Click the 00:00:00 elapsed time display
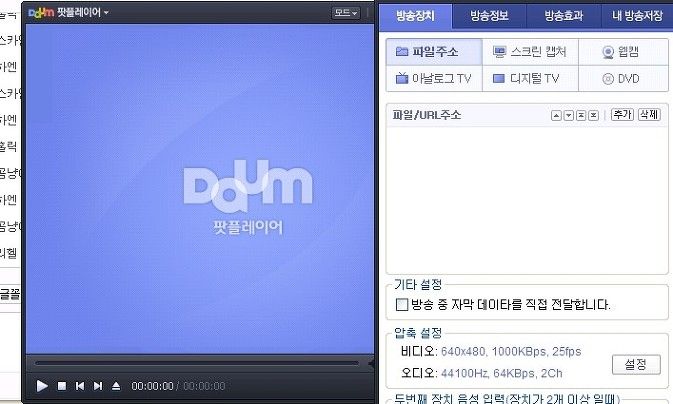 [152, 386]
